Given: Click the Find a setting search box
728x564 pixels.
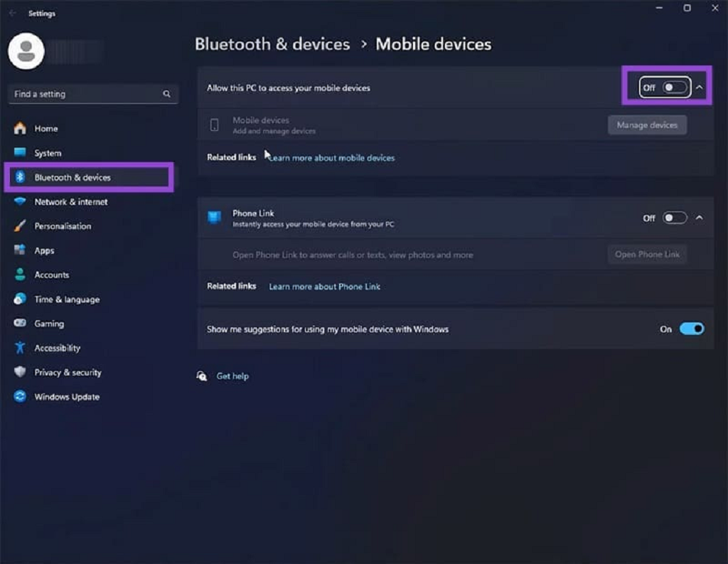Looking at the screenshot, I should pyautogui.click(x=85, y=94).
